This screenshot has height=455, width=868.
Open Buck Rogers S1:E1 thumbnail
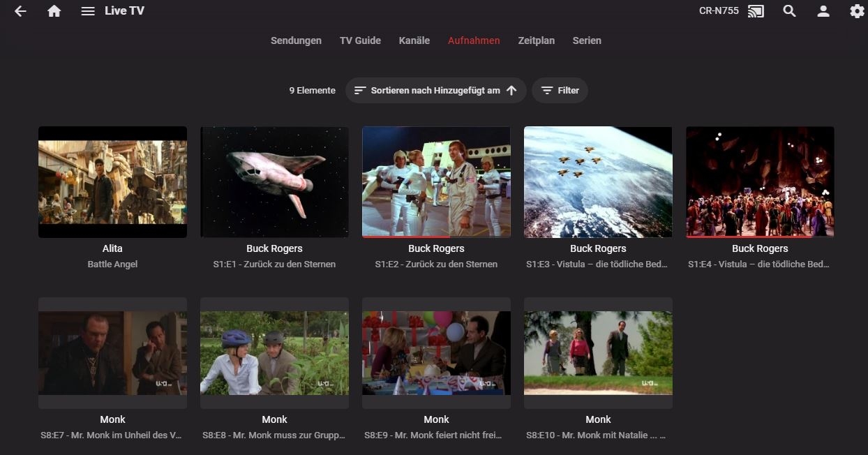click(274, 182)
